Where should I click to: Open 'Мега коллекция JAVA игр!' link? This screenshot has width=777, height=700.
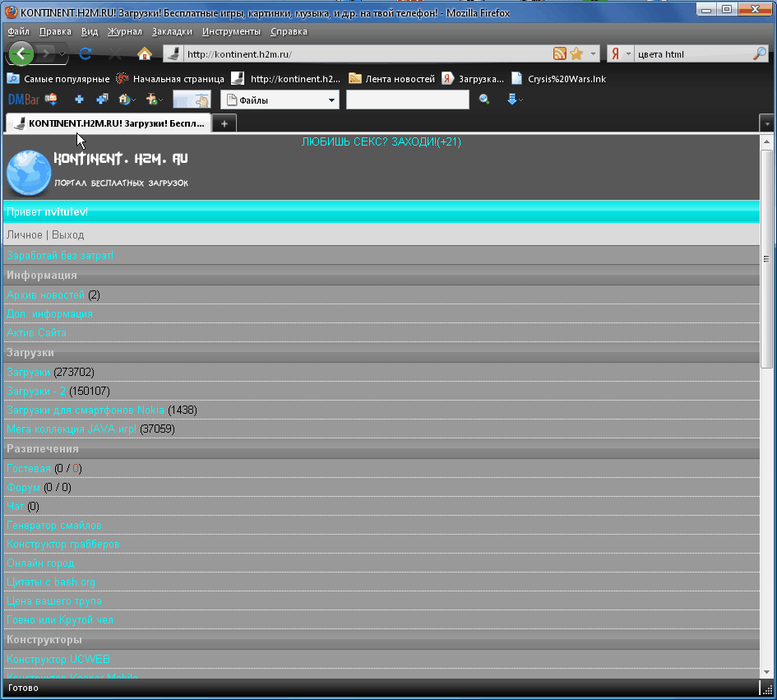tap(72, 429)
